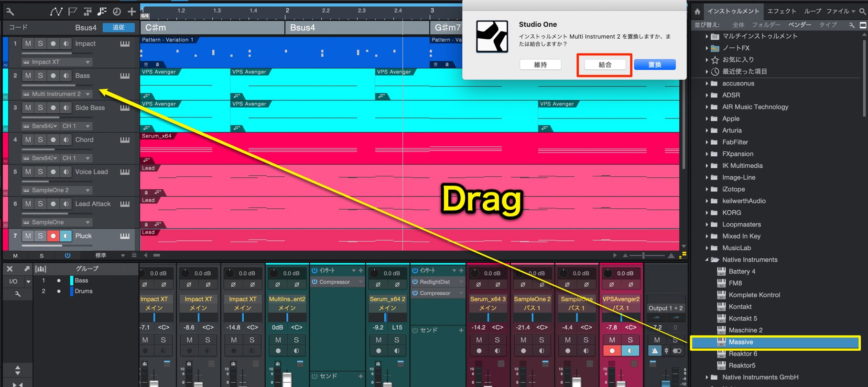Viewport: 868px width, 387px height.
Task: Record-arm the Side Bass track
Action: [53, 107]
